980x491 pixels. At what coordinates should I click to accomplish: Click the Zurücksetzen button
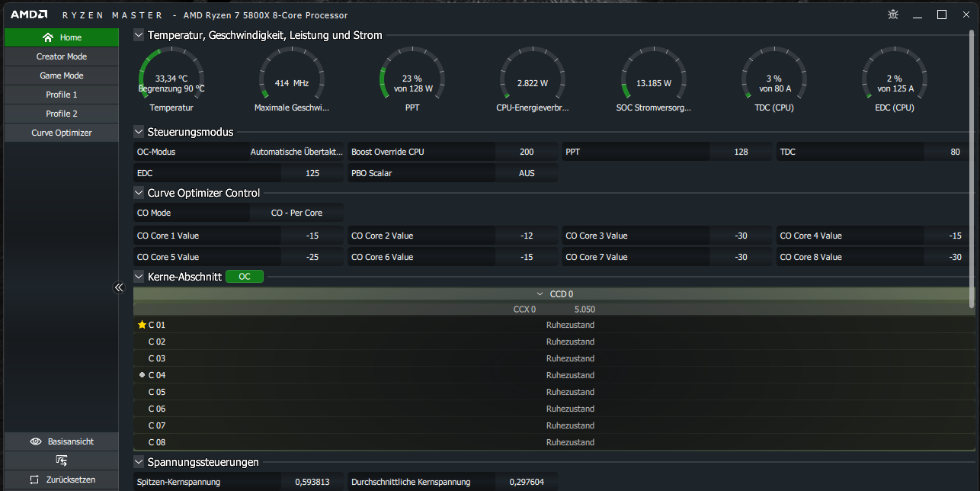tap(62, 480)
